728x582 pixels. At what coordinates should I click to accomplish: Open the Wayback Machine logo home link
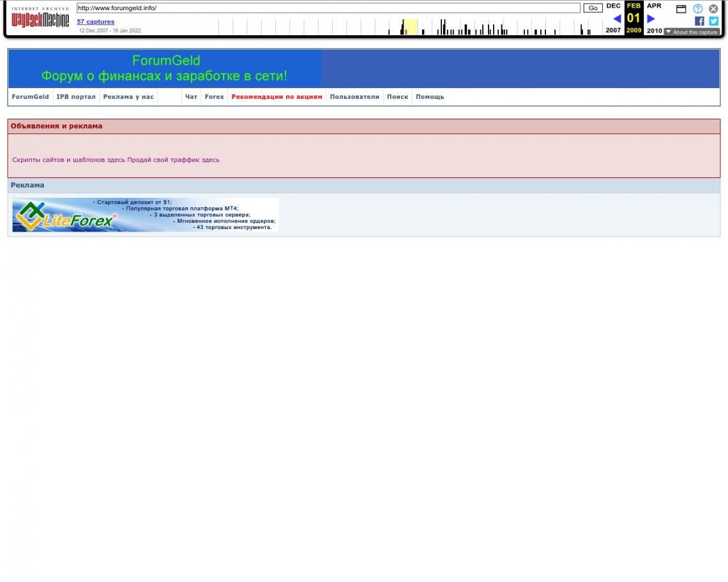40,19
